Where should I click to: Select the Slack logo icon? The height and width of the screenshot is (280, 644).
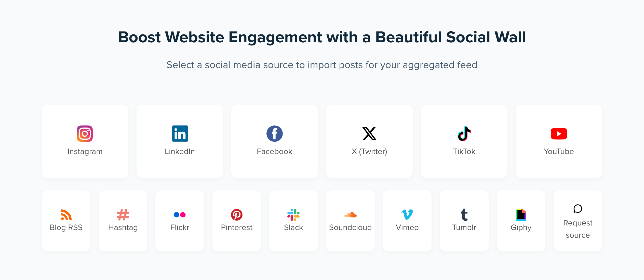[x=293, y=215]
